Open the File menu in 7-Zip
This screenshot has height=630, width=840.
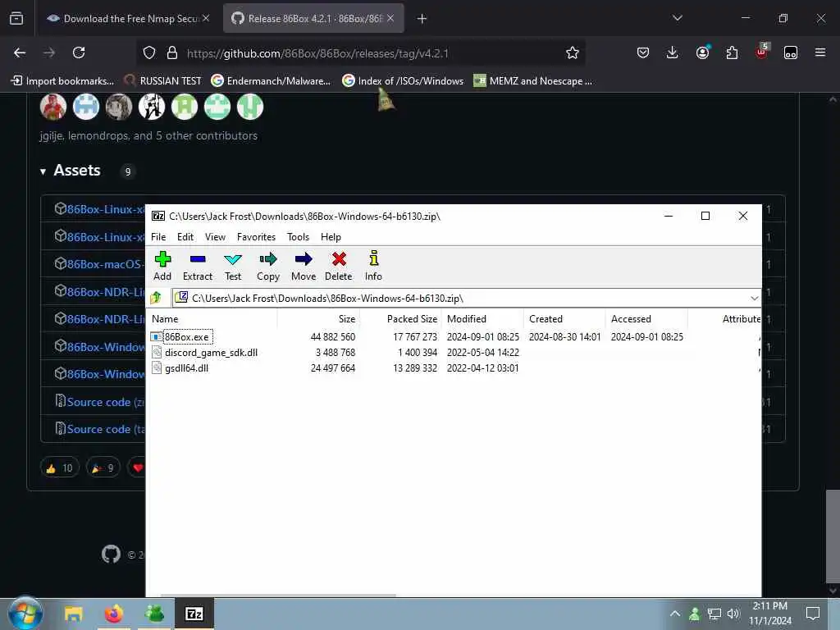click(x=158, y=237)
